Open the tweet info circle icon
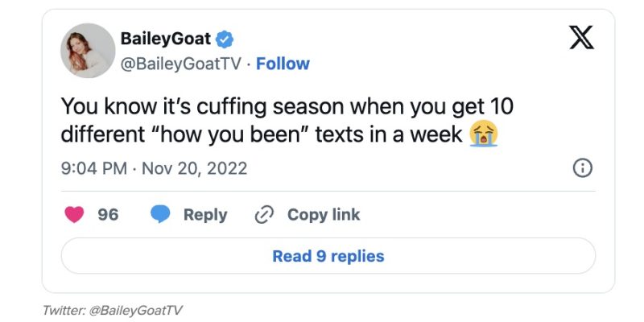Viewport: 644px width, 322px height. click(582, 168)
